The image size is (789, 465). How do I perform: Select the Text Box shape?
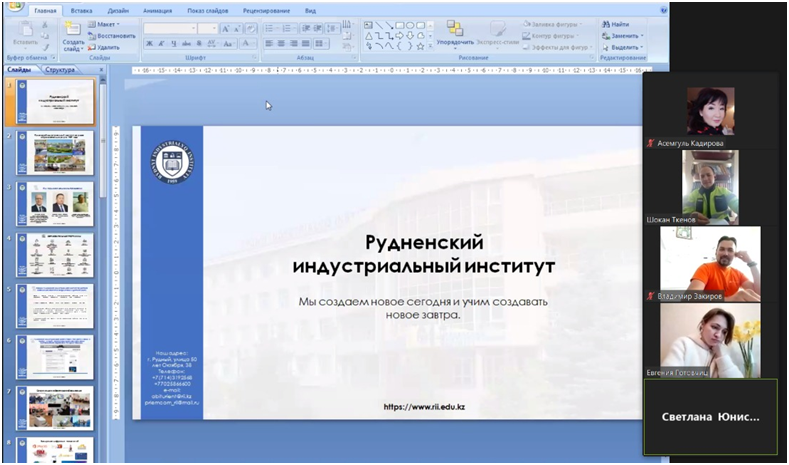click(x=368, y=25)
